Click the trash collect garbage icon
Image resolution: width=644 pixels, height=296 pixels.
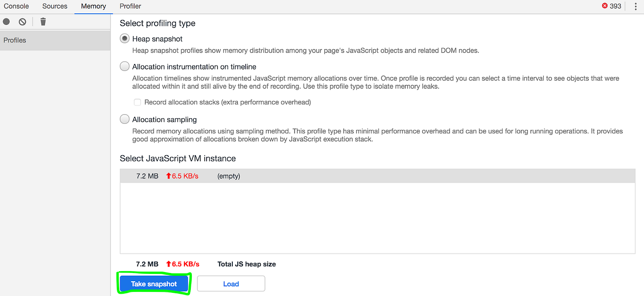(x=43, y=22)
